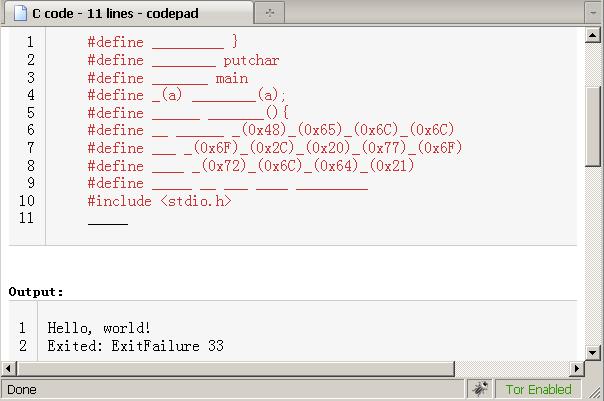
Task: Toggle the Tor Enabled status button
Action: (538, 389)
